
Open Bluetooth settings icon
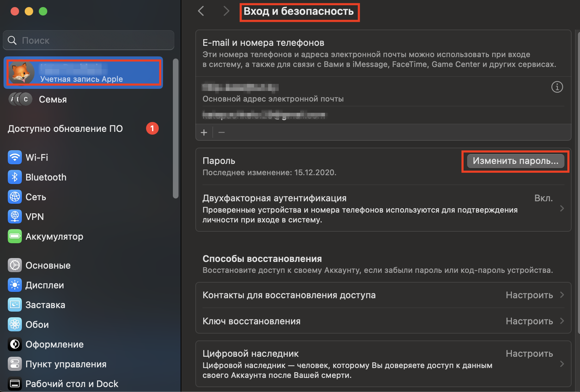coord(15,177)
